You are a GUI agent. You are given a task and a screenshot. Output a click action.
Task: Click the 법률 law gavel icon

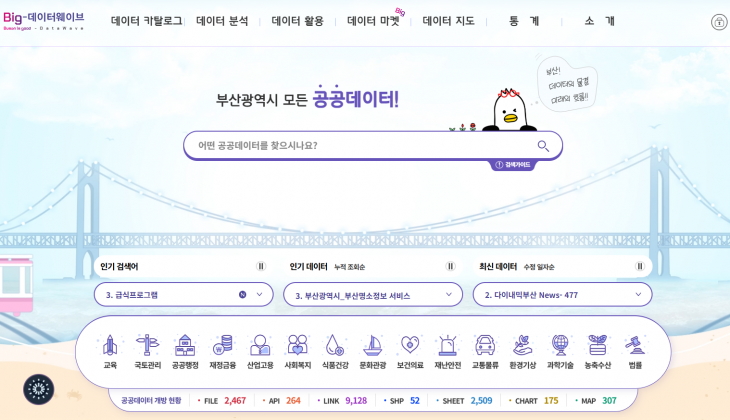635,346
